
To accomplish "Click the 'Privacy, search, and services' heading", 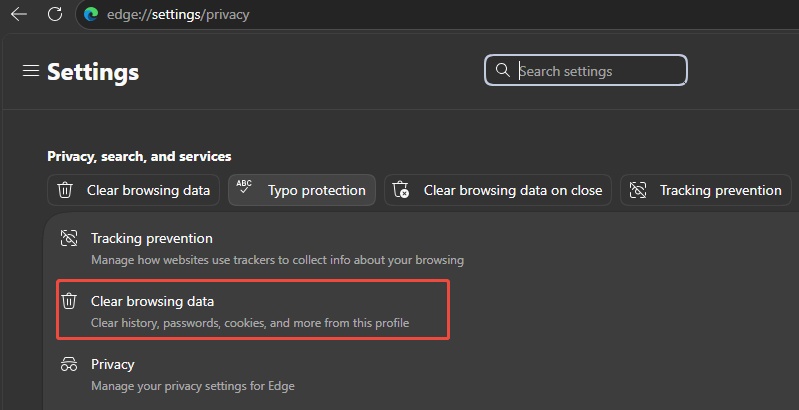I will (139, 156).
